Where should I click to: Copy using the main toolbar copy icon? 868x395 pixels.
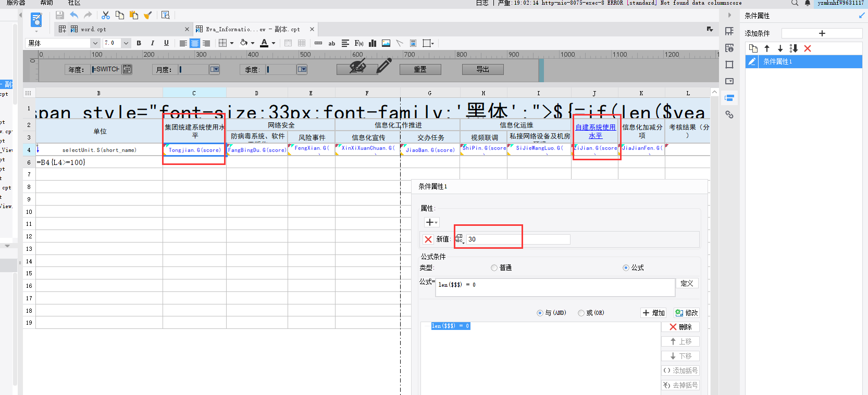point(120,15)
